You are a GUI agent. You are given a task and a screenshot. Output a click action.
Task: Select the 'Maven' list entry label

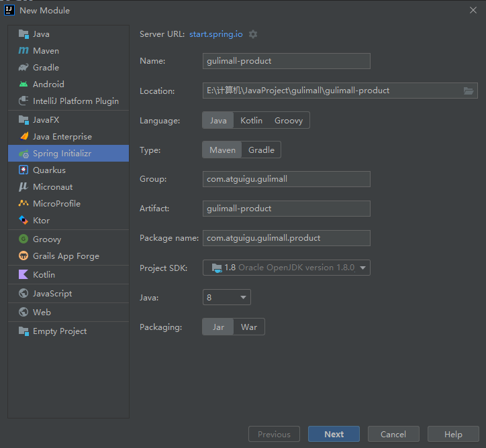click(x=46, y=51)
